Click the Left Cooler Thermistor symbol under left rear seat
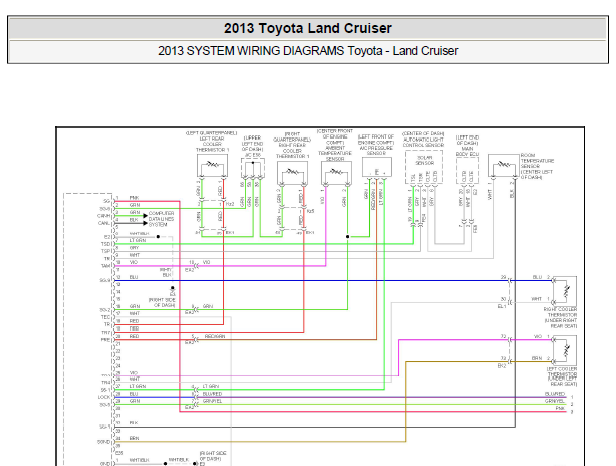This screenshot has height=466, width=616. point(565,350)
